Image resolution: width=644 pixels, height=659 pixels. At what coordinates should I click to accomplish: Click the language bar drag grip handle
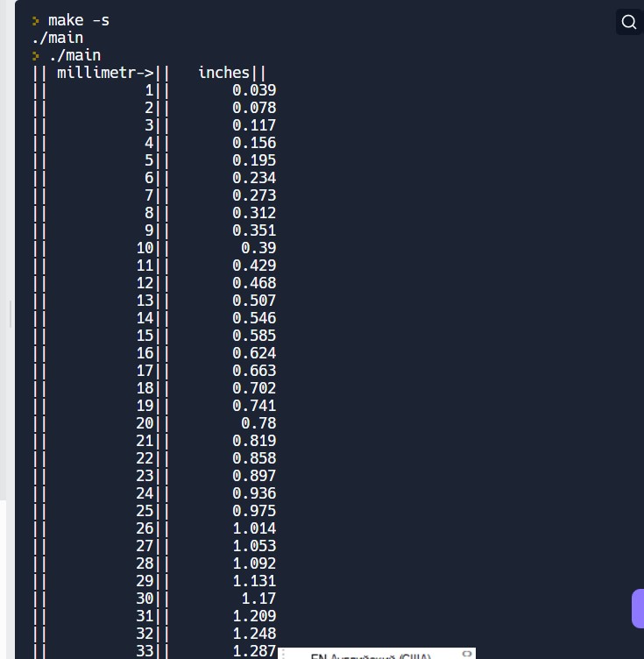coord(284,655)
